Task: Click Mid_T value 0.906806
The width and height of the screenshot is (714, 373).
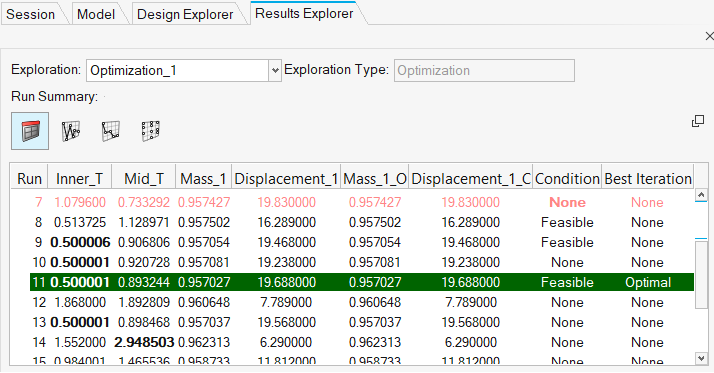Action: 144,242
